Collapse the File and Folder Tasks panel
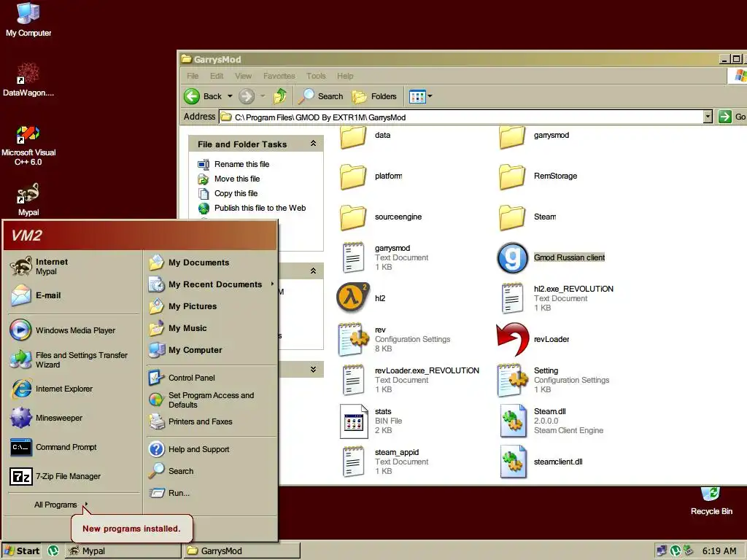 tap(313, 144)
